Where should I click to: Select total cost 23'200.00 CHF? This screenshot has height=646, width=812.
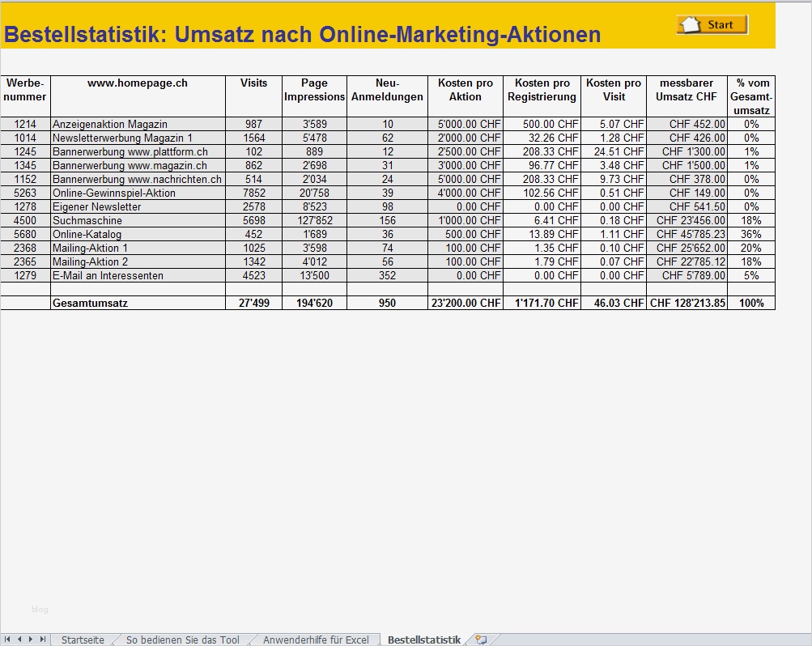coord(466,303)
